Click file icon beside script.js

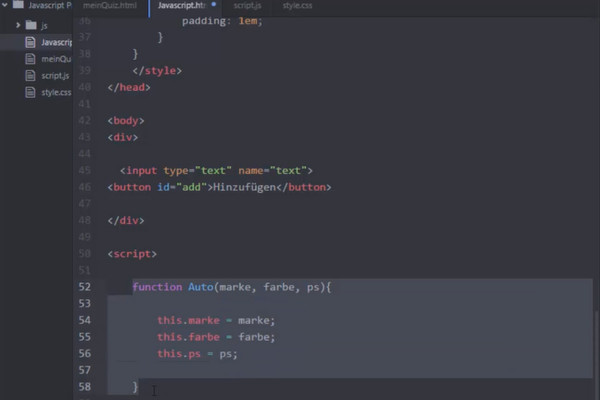click(x=30, y=75)
